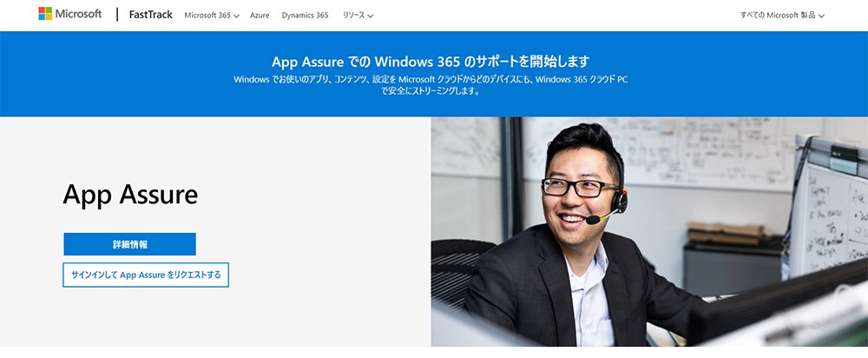Open the Dynamics 365 nav item

305,16
